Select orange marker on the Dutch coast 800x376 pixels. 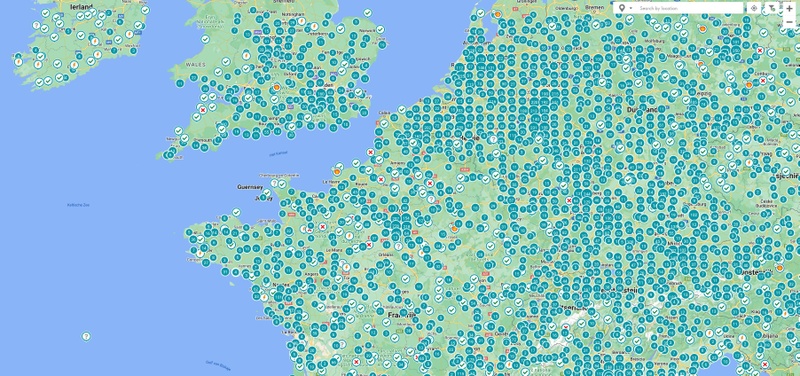(497, 15)
